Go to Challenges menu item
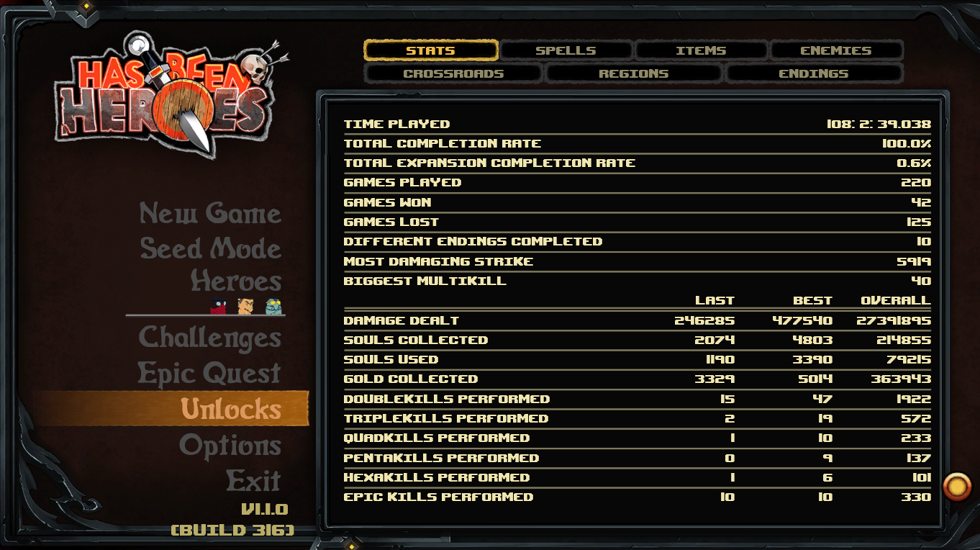 [x=209, y=338]
